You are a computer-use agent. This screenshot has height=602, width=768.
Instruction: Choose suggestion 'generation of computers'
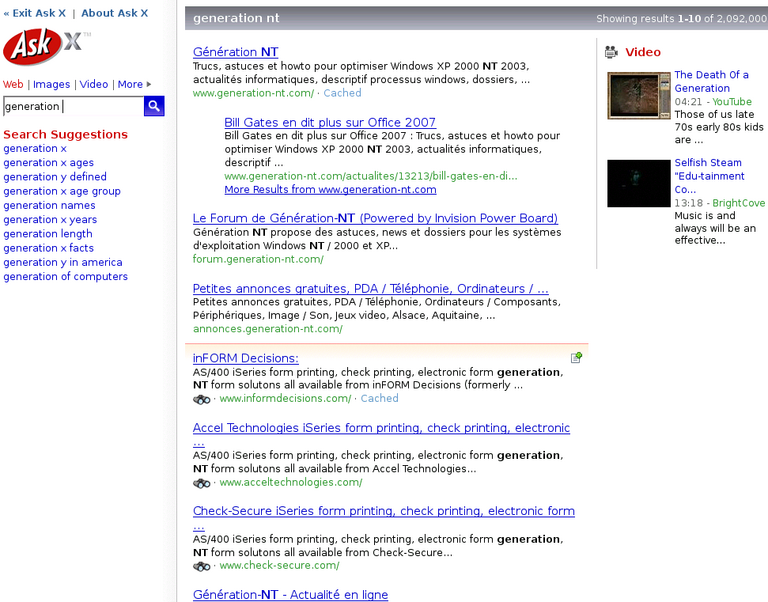click(66, 276)
